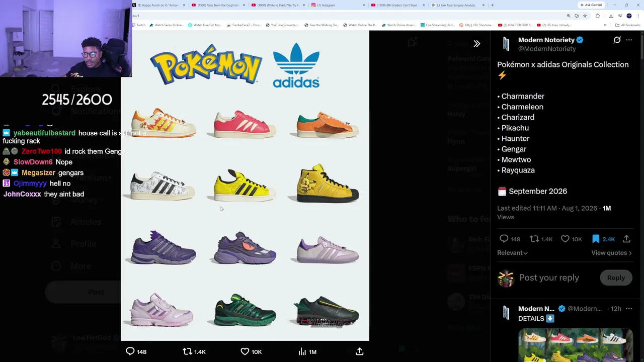Open the Live Streaming bookmark
Viewport: 644px width, 362px height.
pyautogui.click(x=438, y=25)
